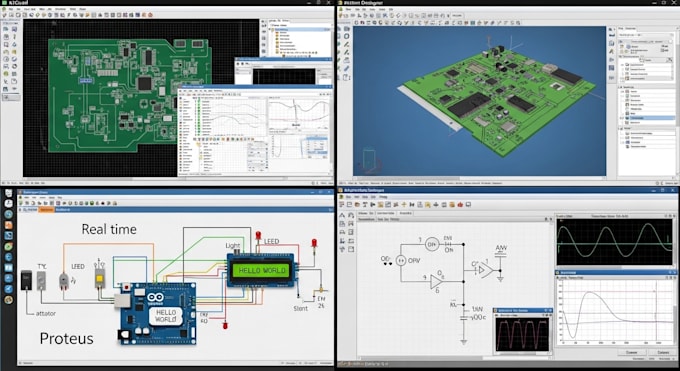This screenshot has height=371, width=680.
Task: Select the orange highlighted tab in Proteus window
Action: (46, 210)
